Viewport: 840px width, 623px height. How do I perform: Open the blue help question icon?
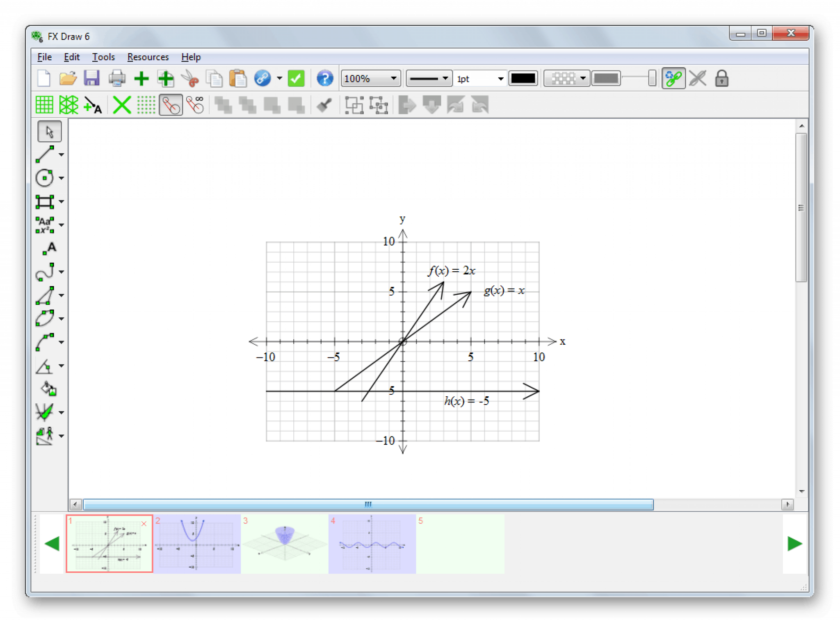pyautogui.click(x=325, y=78)
